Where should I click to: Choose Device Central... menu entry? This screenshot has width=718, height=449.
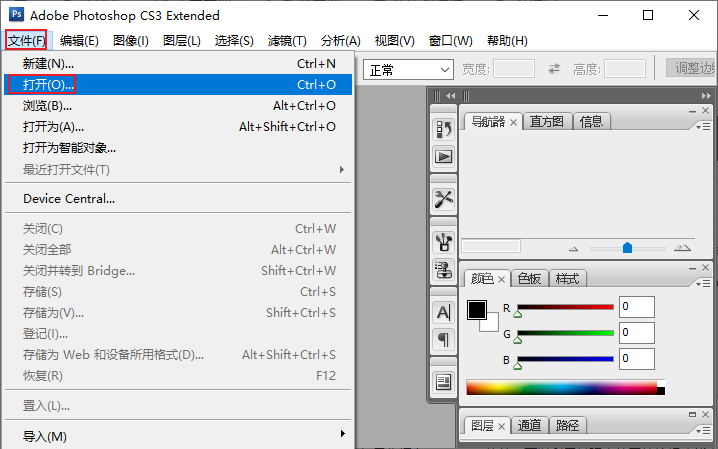(178, 199)
